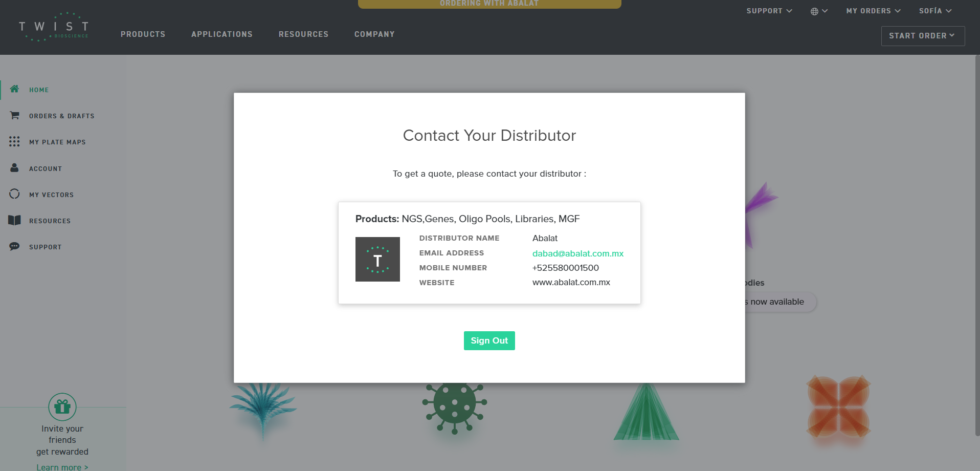Screen dimensions: 980x471
Task: Open the Applications menu
Action: click(222, 34)
